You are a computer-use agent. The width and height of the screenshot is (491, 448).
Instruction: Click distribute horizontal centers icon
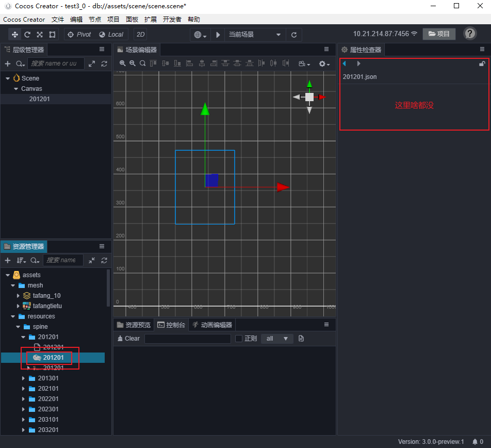tap(273, 63)
